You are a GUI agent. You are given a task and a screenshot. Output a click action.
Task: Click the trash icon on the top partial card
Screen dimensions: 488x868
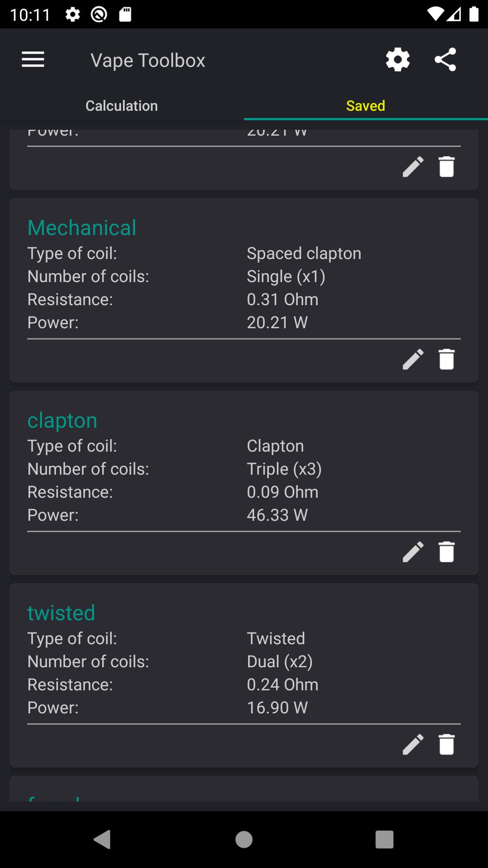(446, 166)
